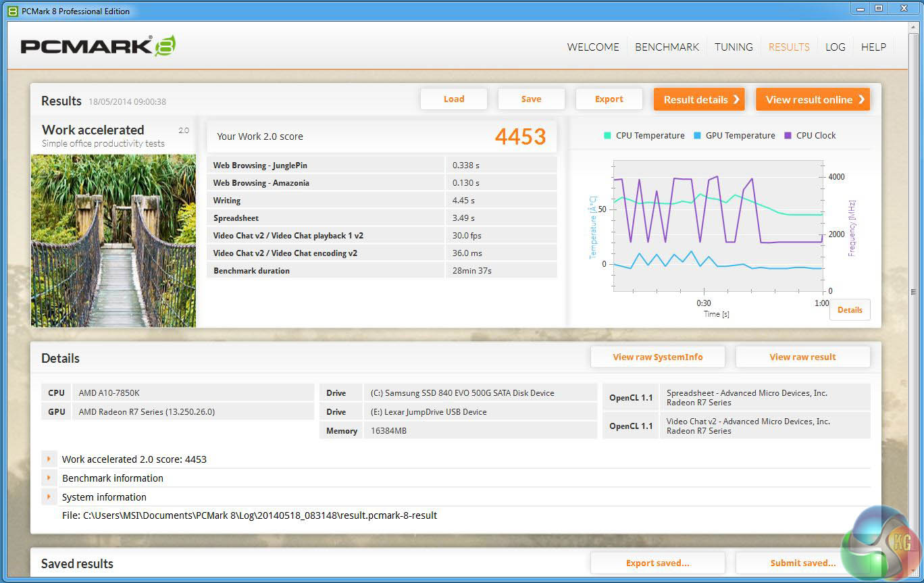Click View raw SystemInfo
924x583 pixels.
click(x=657, y=357)
